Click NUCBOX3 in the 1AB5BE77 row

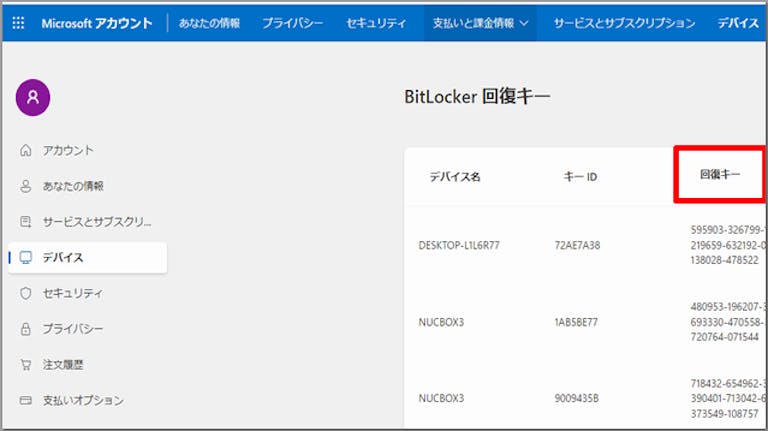click(441, 322)
